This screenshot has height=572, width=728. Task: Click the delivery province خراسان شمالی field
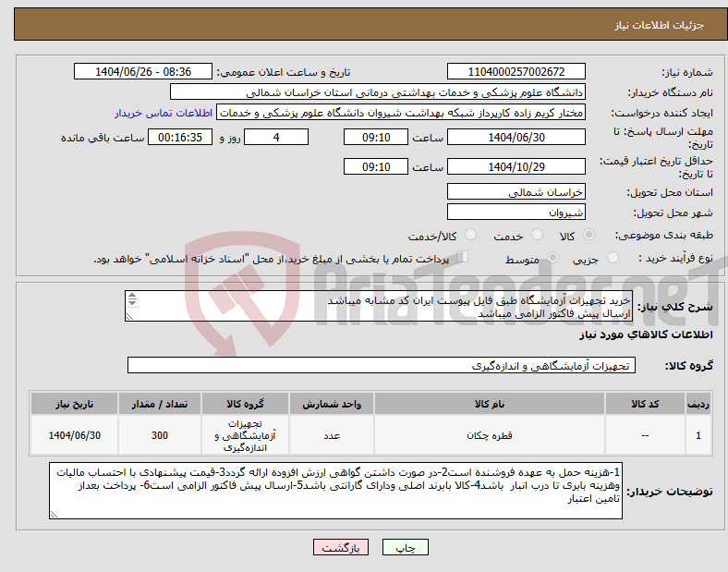tap(516, 191)
